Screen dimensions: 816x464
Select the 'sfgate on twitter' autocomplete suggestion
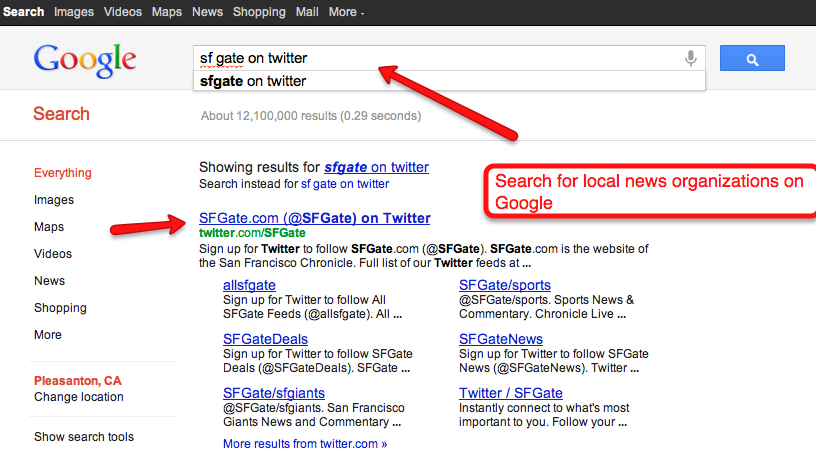coord(253,81)
